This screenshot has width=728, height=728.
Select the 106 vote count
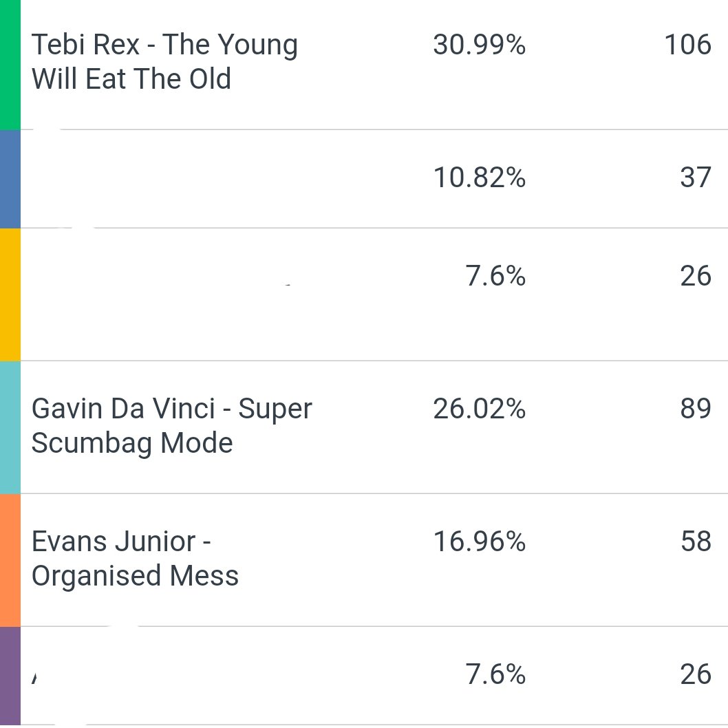[687, 45]
